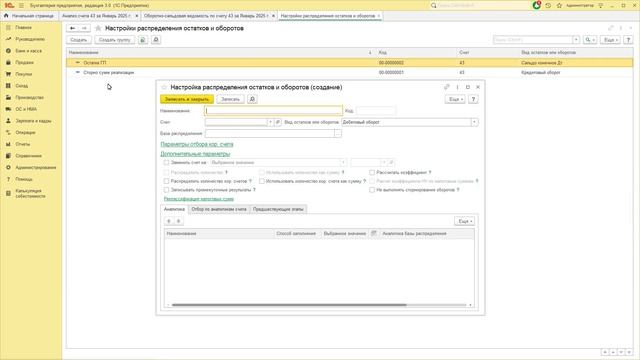The width and height of the screenshot is (640, 360).
Task: Open Калькуляция себестоимости sidebar section
Action: [30, 193]
